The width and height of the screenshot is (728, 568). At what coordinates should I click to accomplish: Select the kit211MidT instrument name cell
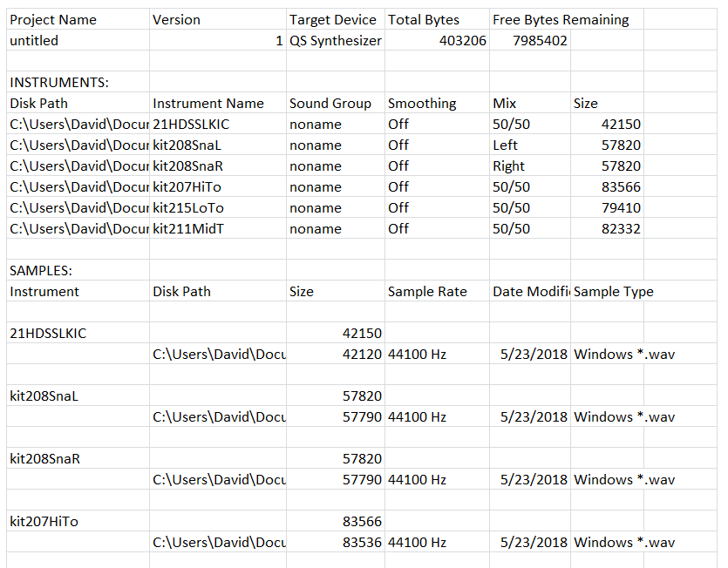pyautogui.click(x=189, y=228)
